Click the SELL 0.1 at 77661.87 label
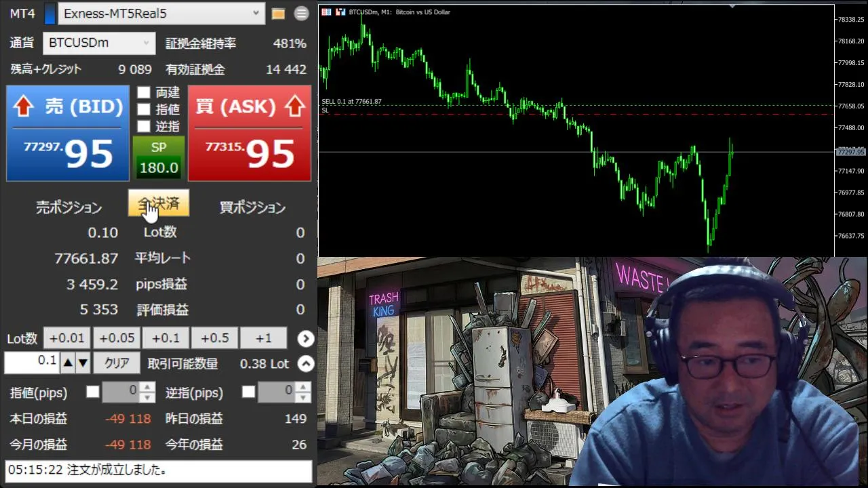Image resolution: width=868 pixels, height=488 pixels. (351, 102)
